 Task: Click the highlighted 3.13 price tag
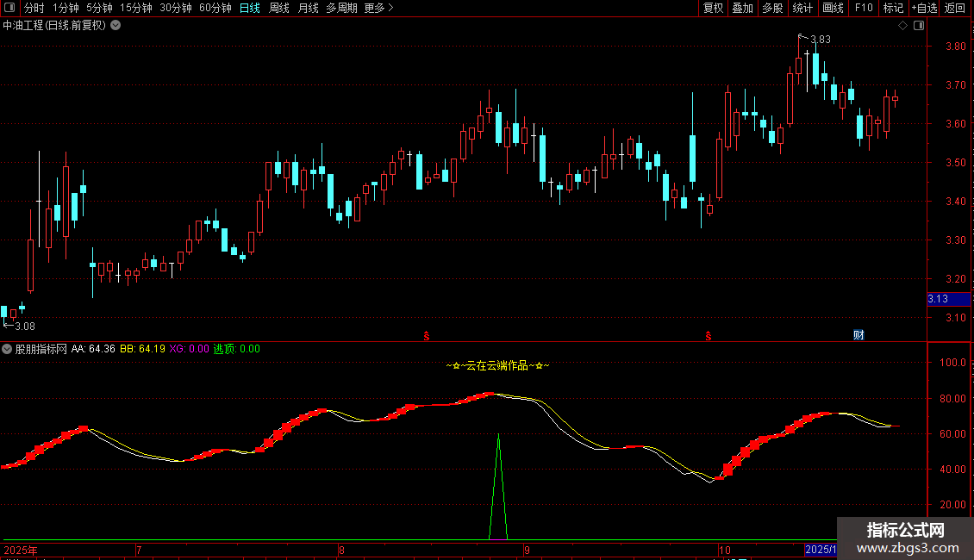[x=948, y=299]
